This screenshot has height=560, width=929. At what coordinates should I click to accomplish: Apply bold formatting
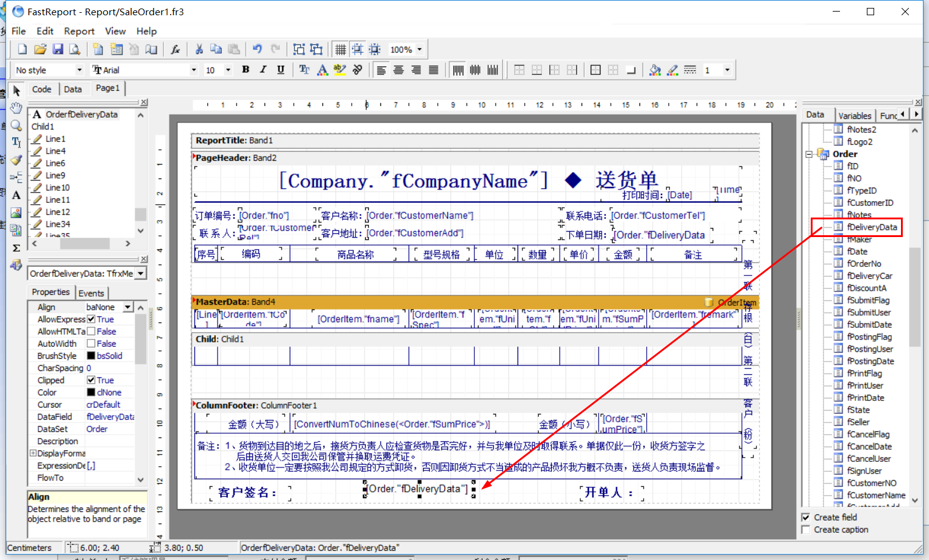point(246,69)
